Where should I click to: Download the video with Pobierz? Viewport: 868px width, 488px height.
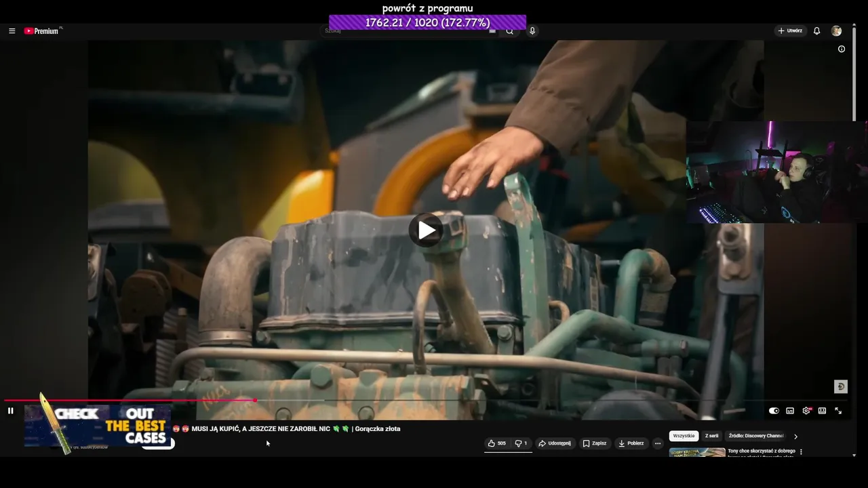pos(631,443)
